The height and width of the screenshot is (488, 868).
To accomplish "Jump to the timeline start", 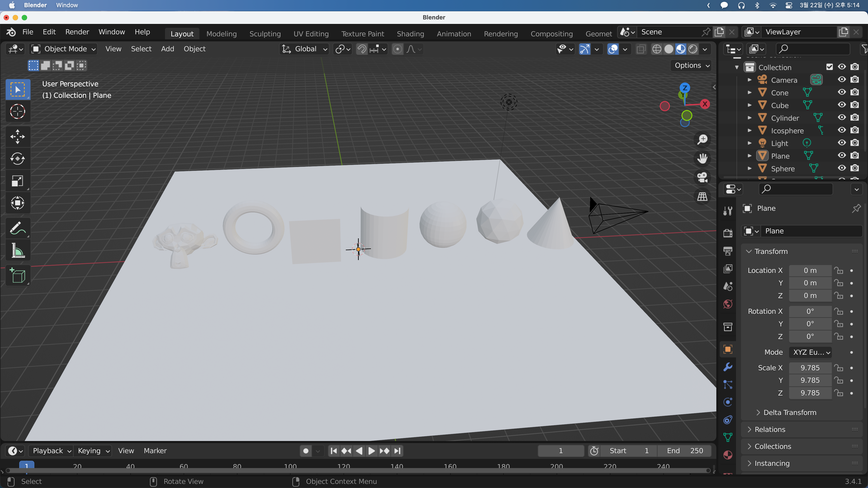I will (x=334, y=451).
